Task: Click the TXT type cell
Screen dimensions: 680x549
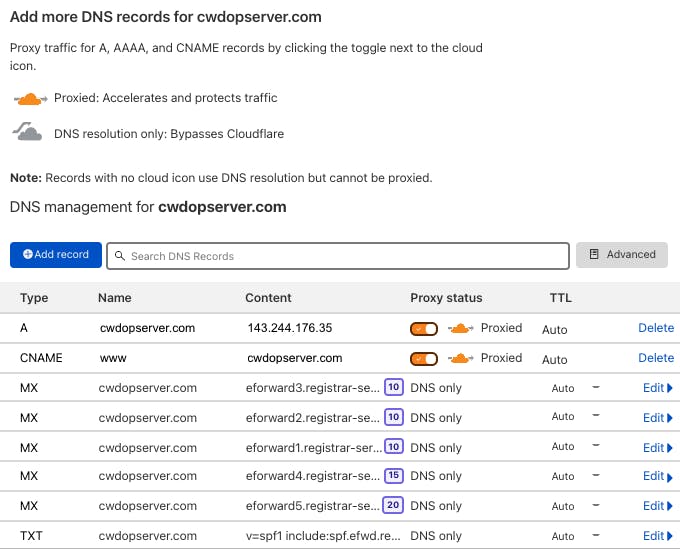Action: pyautogui.click(x=31, y=536)
